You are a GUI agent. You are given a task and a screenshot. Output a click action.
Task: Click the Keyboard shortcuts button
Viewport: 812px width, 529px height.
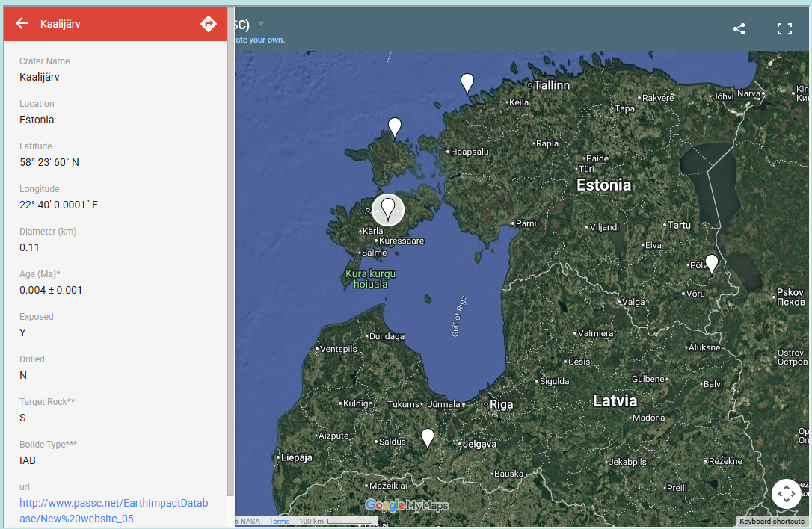771,522
